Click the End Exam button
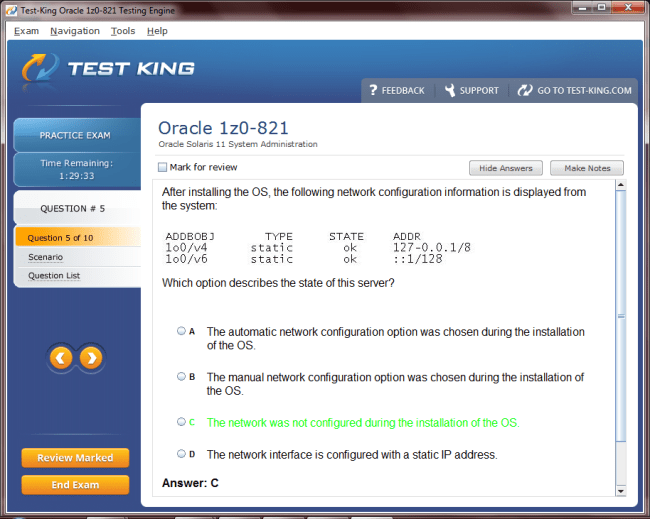 75,485
